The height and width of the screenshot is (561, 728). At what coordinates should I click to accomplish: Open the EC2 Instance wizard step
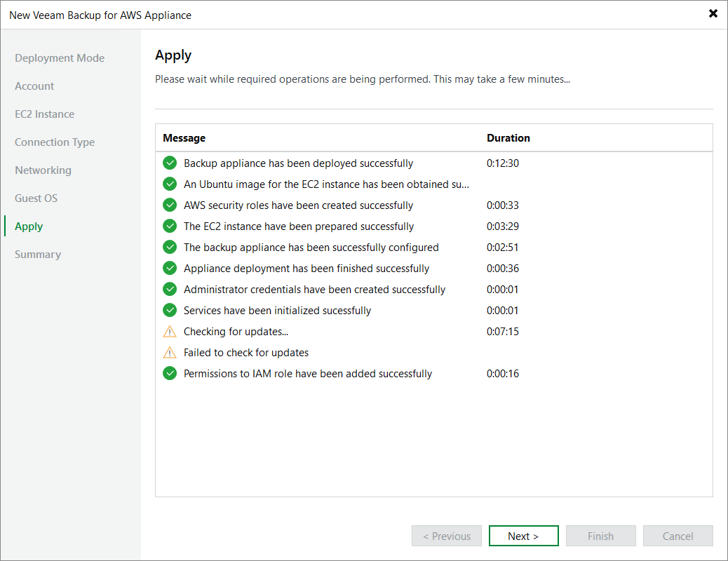pos(45,114)
